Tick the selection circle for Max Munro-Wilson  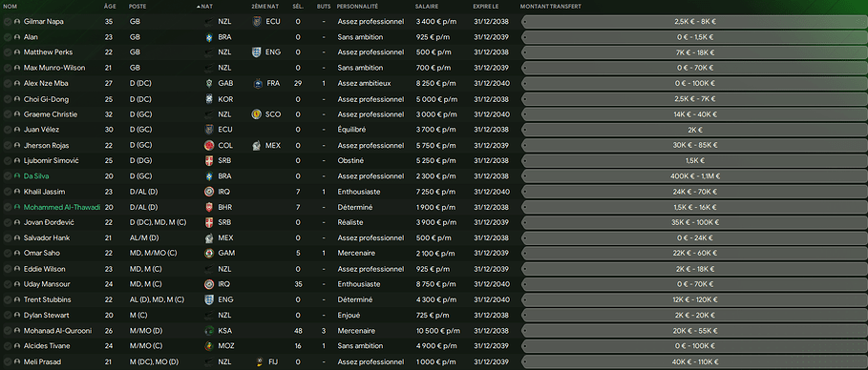tap(8, 68)
